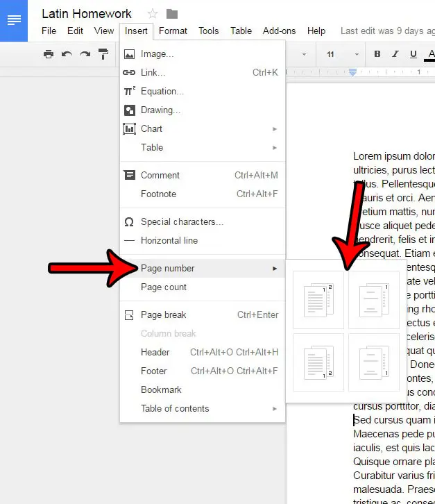The height and width of the screenshot is (504, 435).
Task: Toggle Underline formatting button
Action: pos(413,54)
